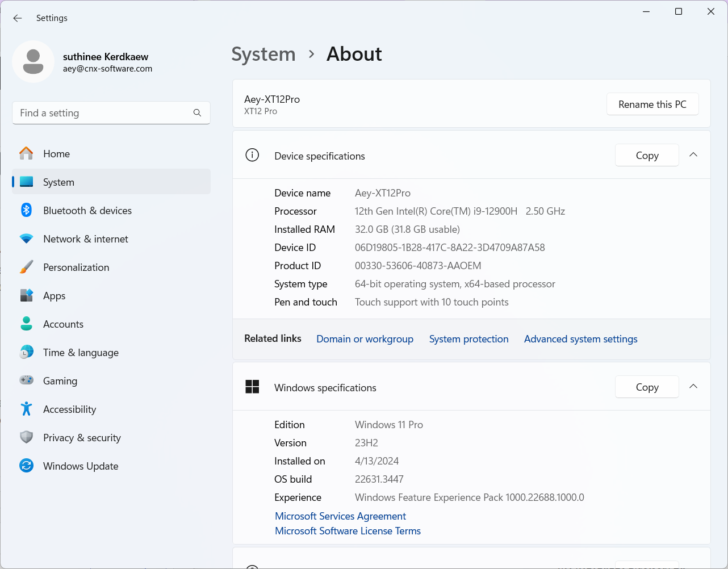This screenshot has height=569, width=728.
Task: Click the Home house icon
Action: pyautogui.click(x=26, y=153)
